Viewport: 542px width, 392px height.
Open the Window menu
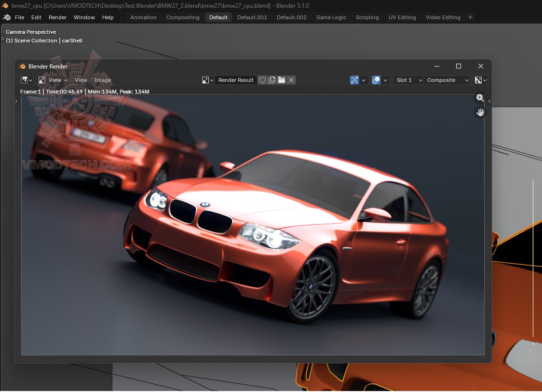pyautogui.click(x=84, y=17)
